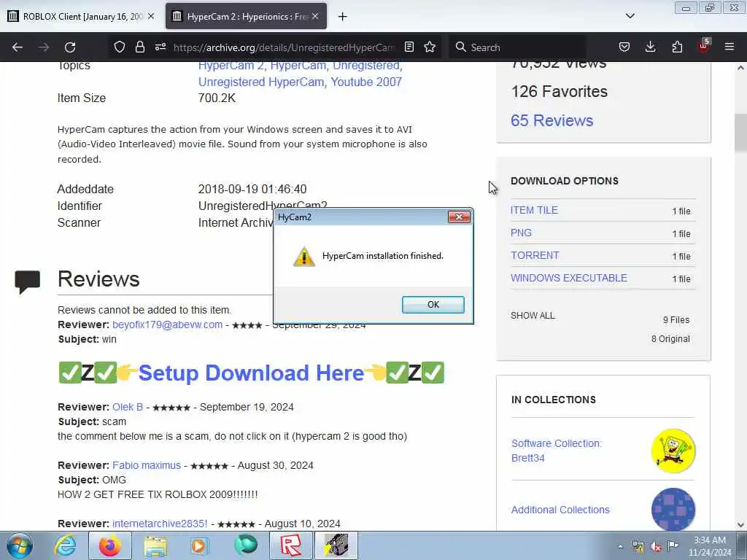Open the Downloads panel arrow icon
Image resolution: width=747 pixels, height=560 pixels.
650,47
